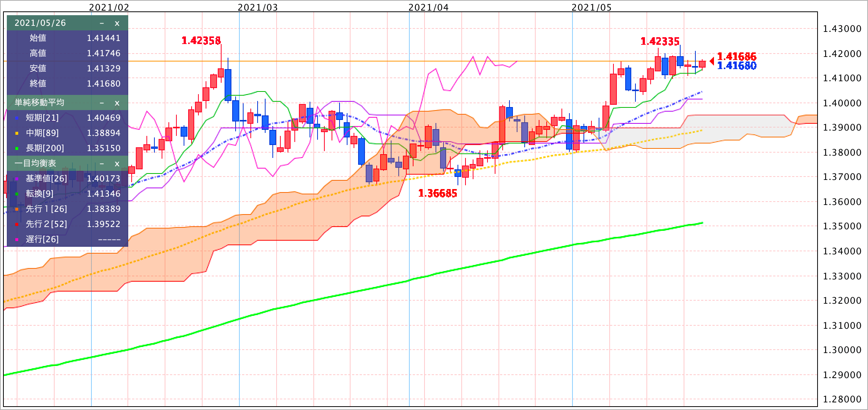Click the latest red candlestick on the chart

pyautogui.click(x=702, y=64)
